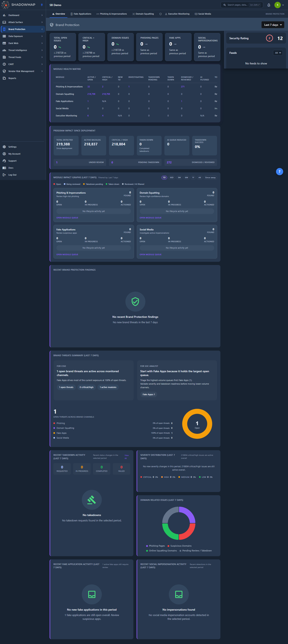Click the Log Out icon
288x644 pixels.
click(4, 175)
